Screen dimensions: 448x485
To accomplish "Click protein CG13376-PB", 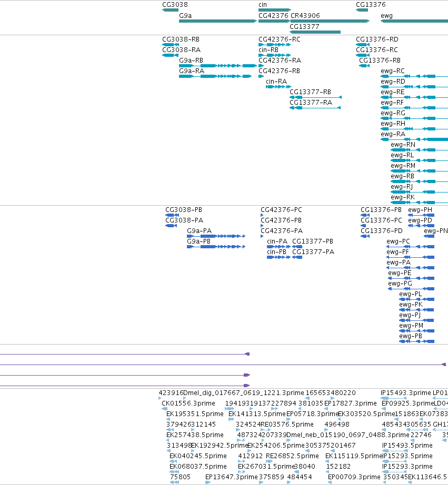I will (381, 210).
